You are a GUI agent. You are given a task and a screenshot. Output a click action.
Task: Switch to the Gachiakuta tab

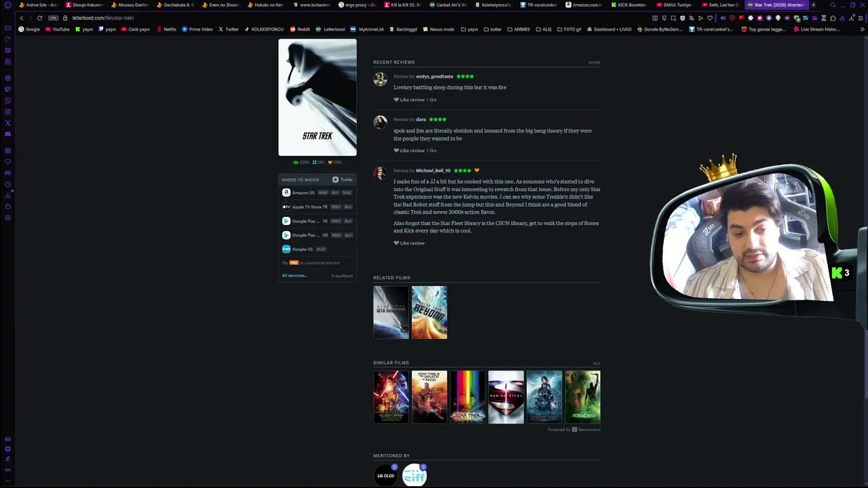pos(175,5)
